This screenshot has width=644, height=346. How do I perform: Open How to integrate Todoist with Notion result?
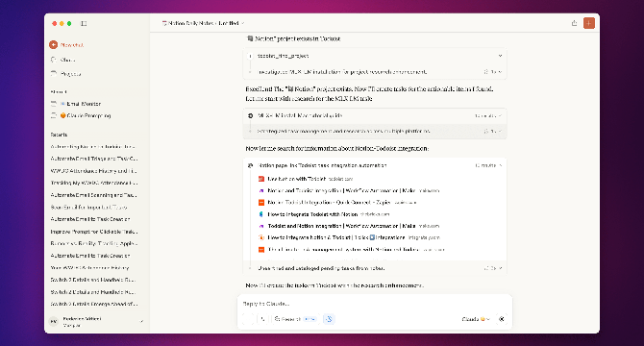point(324,214)
